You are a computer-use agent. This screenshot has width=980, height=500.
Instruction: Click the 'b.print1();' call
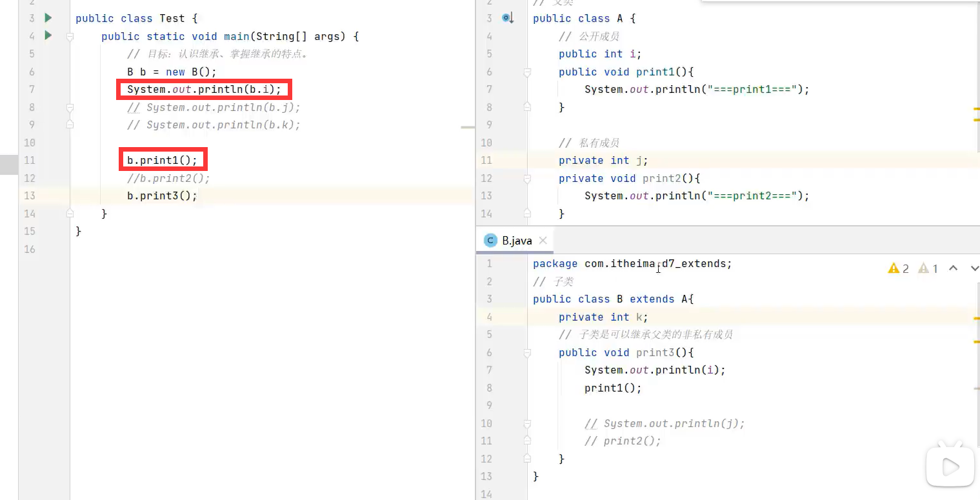tap(162, 160)
